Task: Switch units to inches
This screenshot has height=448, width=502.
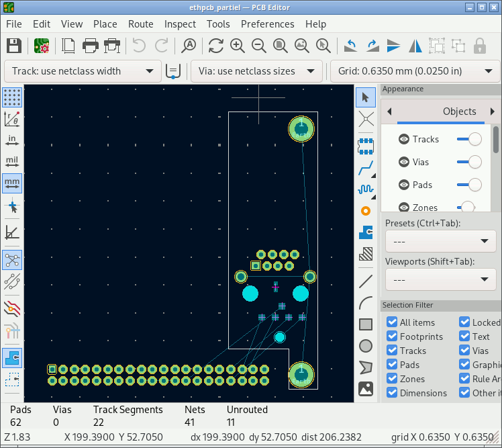Action: (x=12, y=140)
